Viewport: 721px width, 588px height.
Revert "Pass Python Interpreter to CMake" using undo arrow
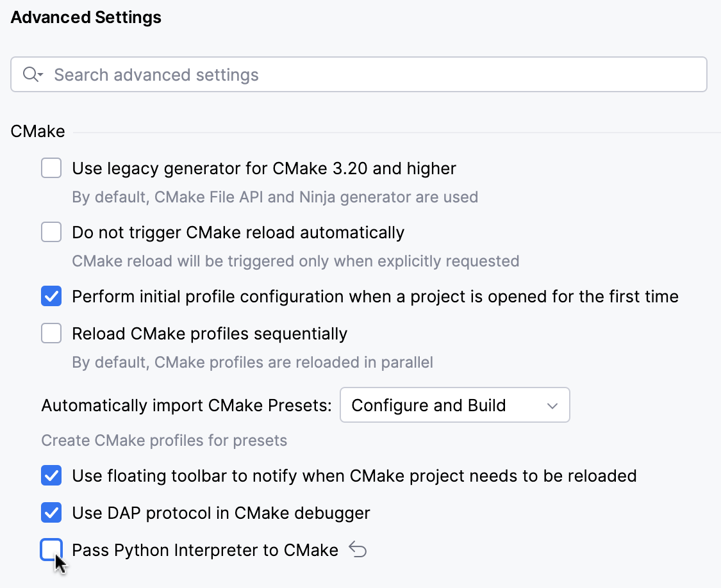[x=359, y=550]
